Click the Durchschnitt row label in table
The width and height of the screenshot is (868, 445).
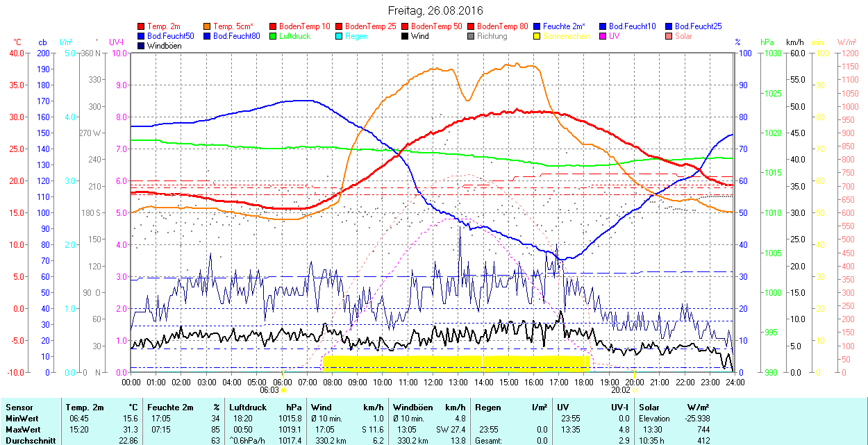pyautogui.click(x=29, y=440)
